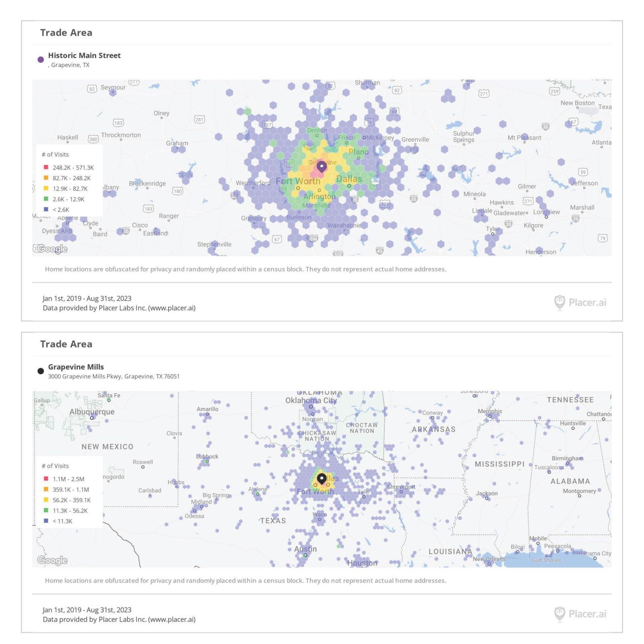This screenshot has height=644, width=644.
Task: Click Houston label on the lower map
Action: point(362,563)
